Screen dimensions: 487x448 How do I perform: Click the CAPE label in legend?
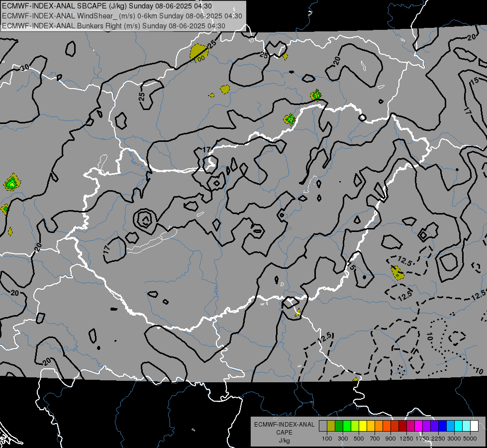pos(284,433)
